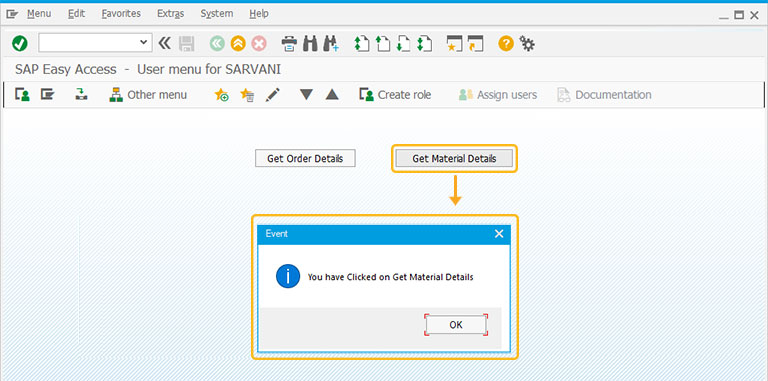Click Get Order Details button
This screenshot has height=381, width=768.
coord(305,158)
